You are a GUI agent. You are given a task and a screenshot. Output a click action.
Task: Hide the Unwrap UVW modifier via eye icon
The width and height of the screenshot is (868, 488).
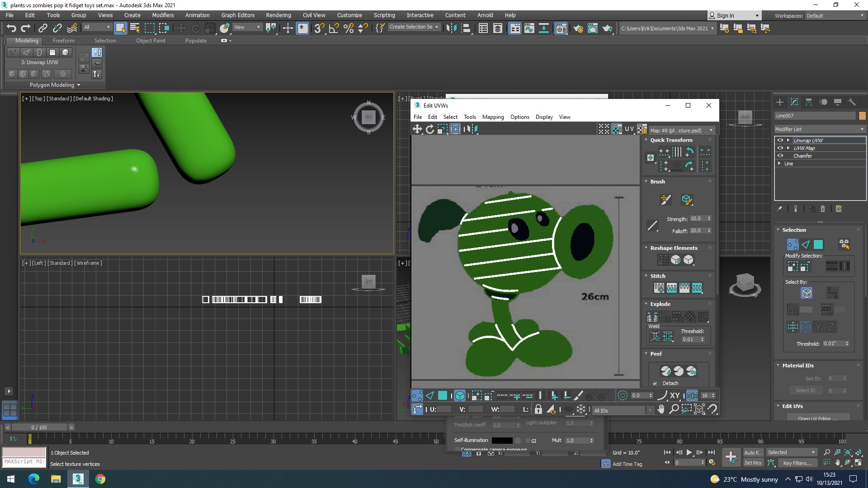(x=780, y=141)
